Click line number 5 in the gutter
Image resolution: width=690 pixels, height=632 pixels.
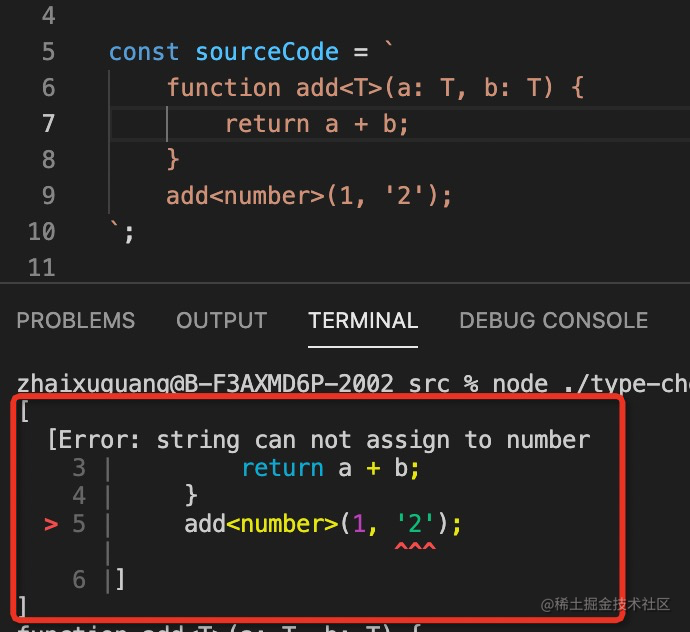click(49, 52)
